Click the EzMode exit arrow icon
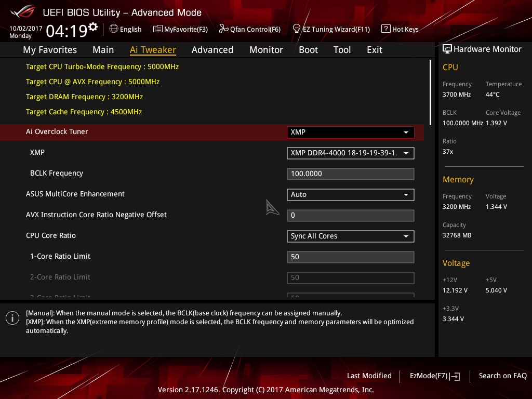 click(455, 376)
